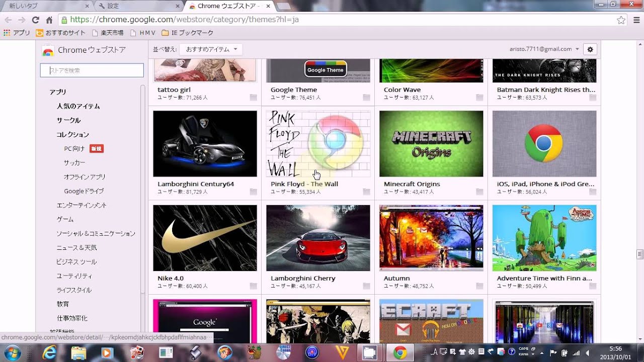Select コレクション in sidebar
Viewport: 644px width, 362px height.
click(x=72, y=134)
